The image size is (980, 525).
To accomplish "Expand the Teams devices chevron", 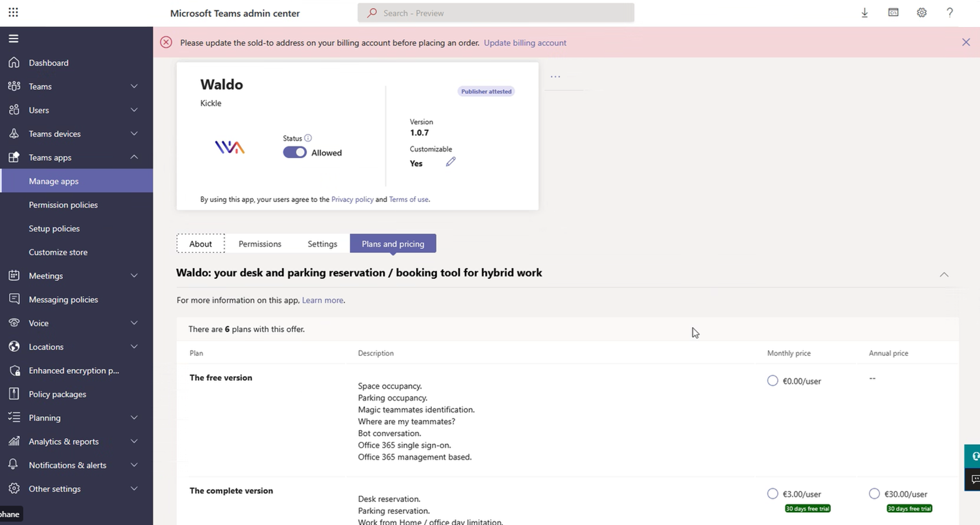I will [x=134, y=133].
